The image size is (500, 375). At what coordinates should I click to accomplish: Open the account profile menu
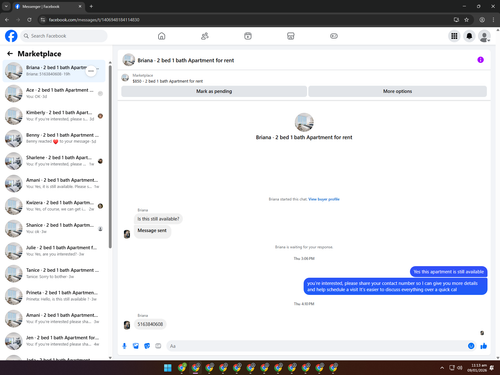(x=484, y=36)
